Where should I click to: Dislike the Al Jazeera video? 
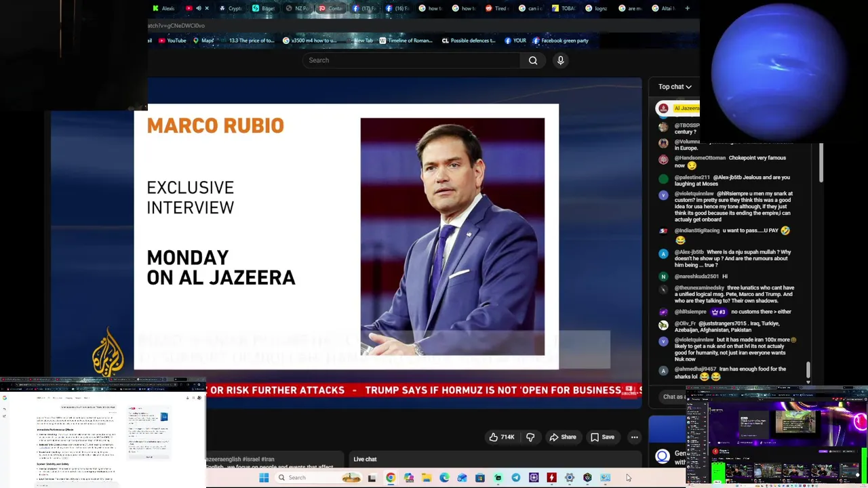click(x=530, y=437)
